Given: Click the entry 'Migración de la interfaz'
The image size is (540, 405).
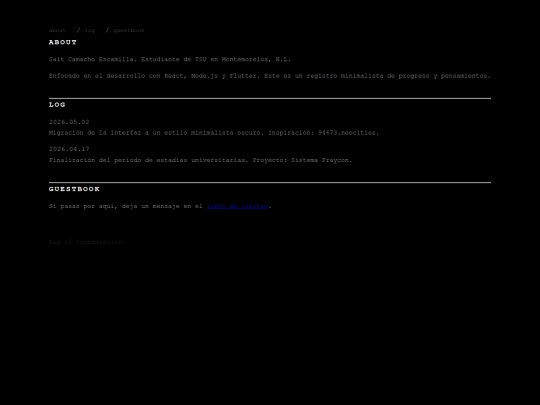Looking at the screenshot, I should coord(214,133).
